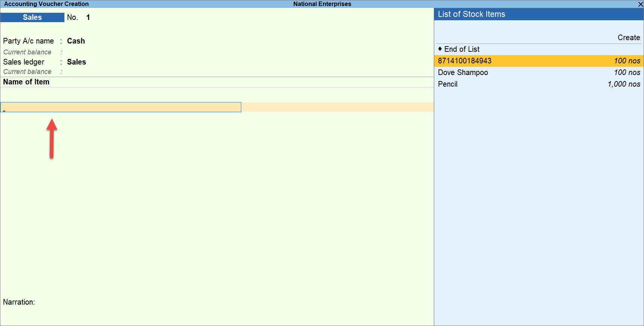Click voucher number 1
644x326 pixels.
[x=88, y=17]
